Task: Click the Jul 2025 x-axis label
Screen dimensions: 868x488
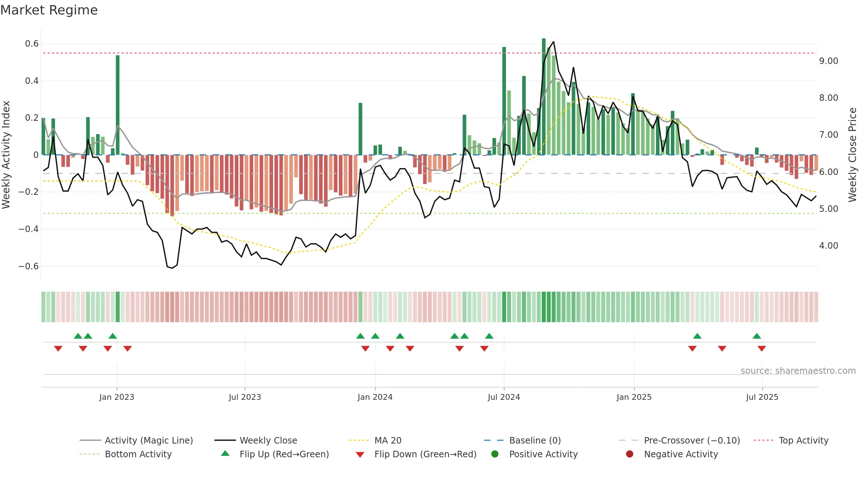Action: (762, 397)
